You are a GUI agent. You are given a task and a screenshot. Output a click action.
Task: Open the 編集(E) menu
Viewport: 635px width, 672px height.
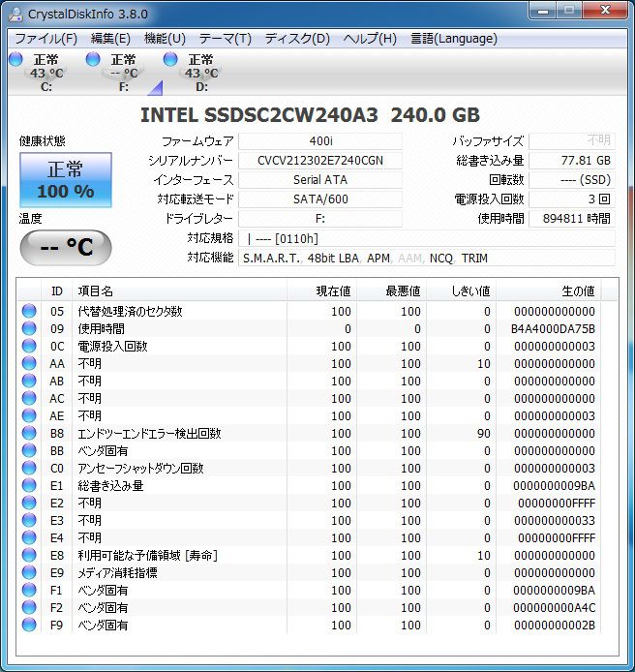[110, 39]
